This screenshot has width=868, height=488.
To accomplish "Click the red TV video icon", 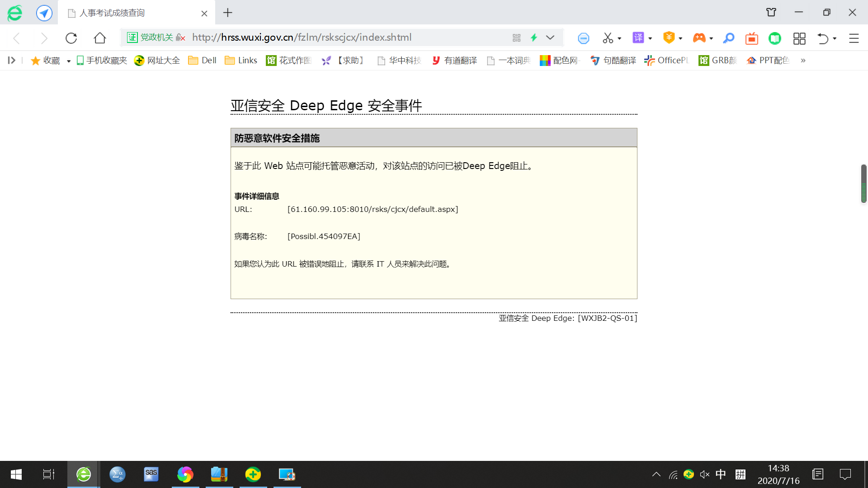I will pos(752,38).
